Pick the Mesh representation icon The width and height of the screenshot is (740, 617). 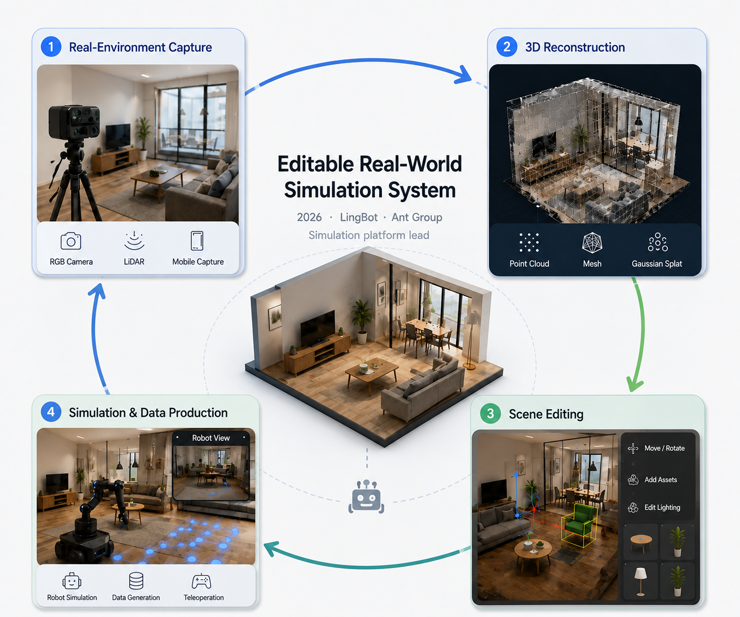592,243
